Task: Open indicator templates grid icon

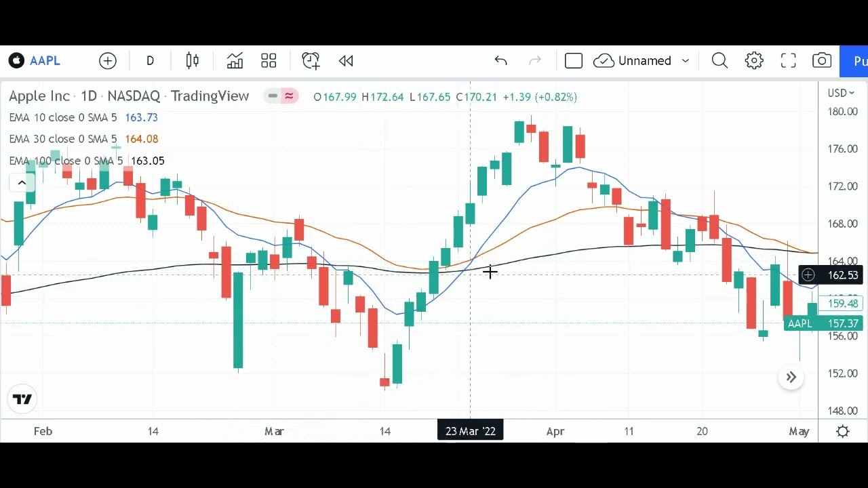Action: point(269,61)
